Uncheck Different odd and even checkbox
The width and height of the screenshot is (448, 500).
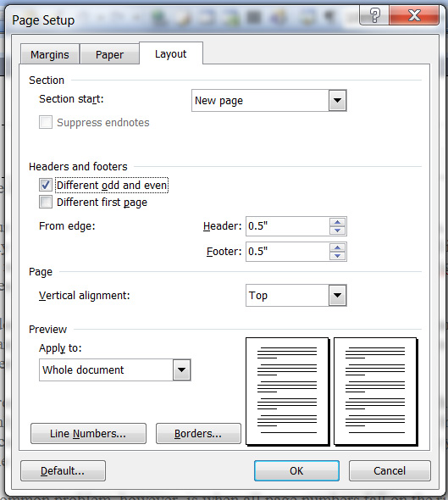46,185
